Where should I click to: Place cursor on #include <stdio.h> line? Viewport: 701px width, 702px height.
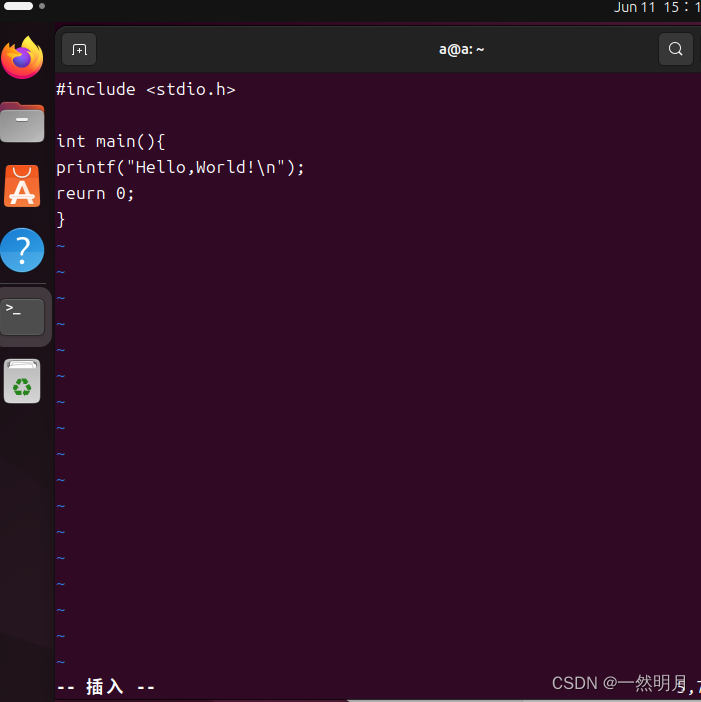146,90
